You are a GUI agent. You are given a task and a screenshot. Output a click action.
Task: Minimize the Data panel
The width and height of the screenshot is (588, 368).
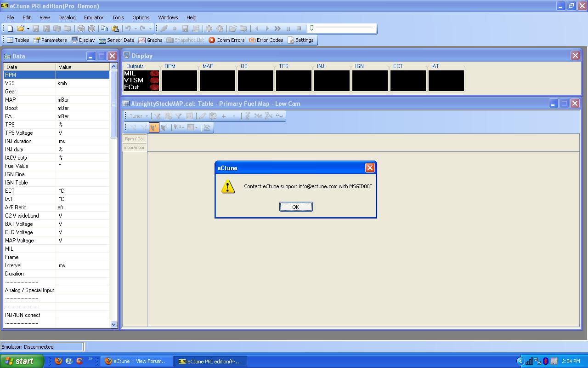91,56
